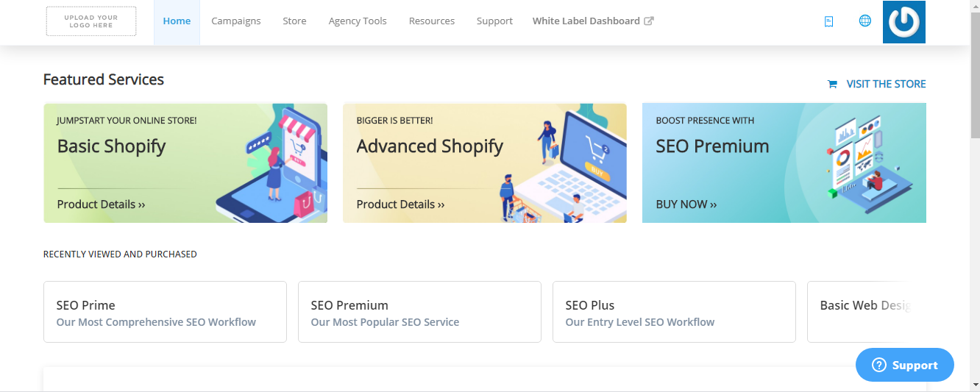Open the power-symbol account avatar

pos(904,22)
